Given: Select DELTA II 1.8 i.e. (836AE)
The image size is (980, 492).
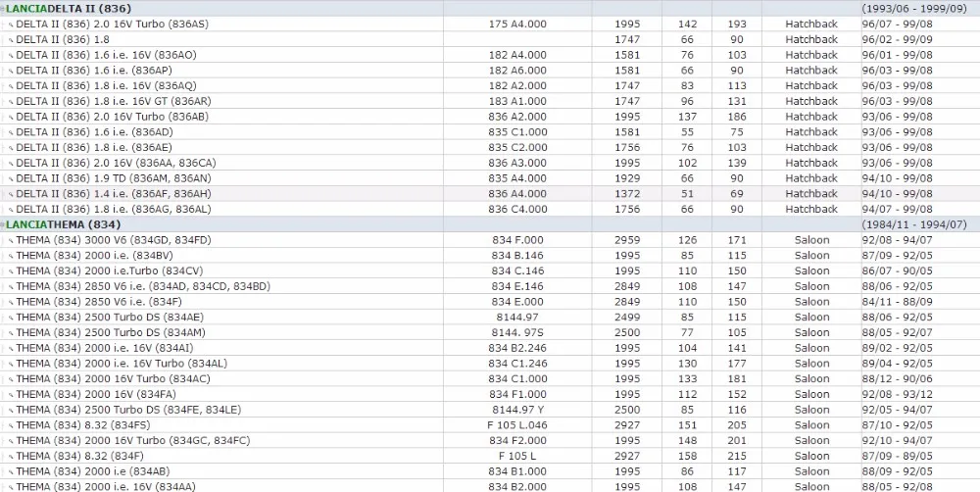Looking at the screenshot, I should pyautogui.click(x=94, y=148).
